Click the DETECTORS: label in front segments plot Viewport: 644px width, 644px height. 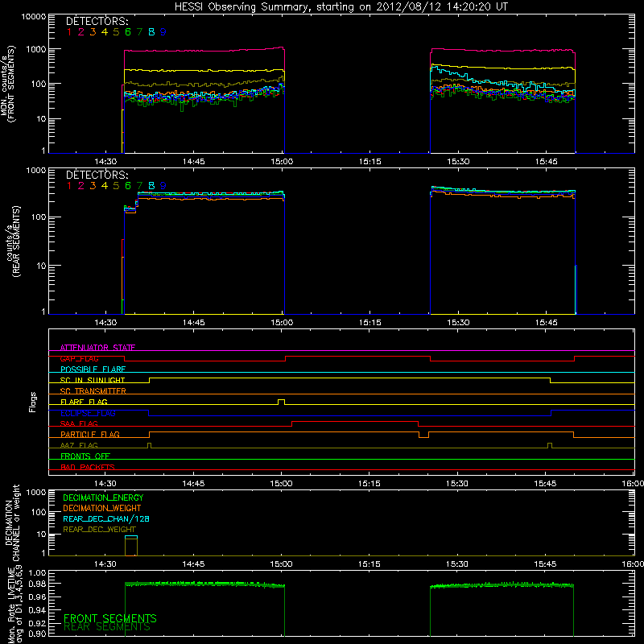click(x=97, y=22)
